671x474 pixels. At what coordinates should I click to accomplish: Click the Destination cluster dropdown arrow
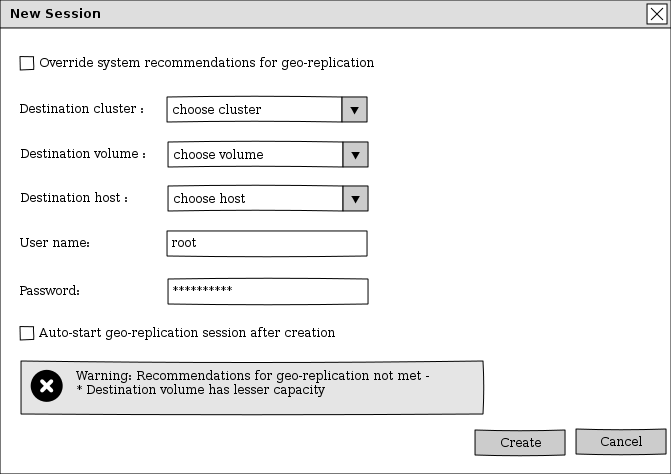354,109
